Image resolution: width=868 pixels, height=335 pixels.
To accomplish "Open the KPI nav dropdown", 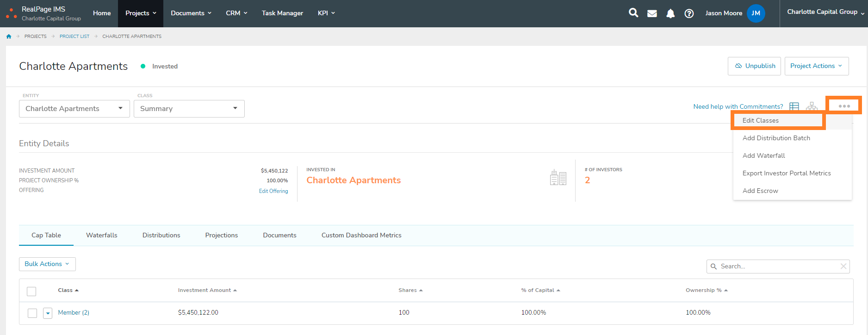I will (x=326, y=13).
